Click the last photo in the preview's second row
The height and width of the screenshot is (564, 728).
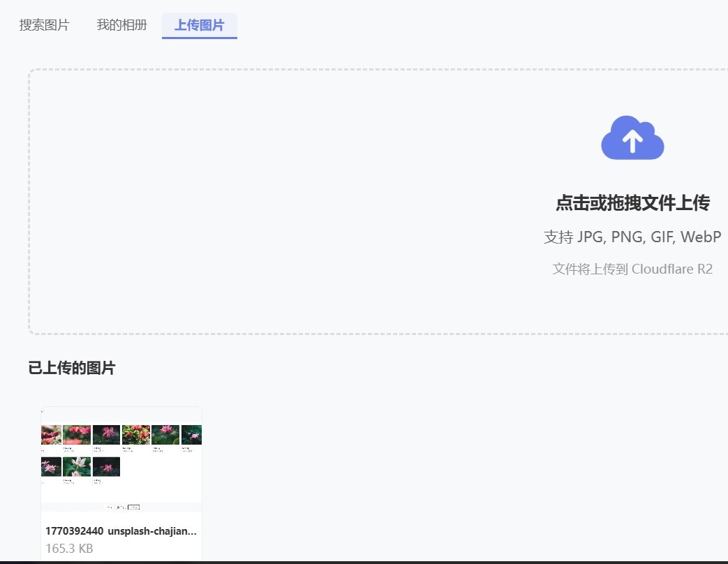click(106, 466)
